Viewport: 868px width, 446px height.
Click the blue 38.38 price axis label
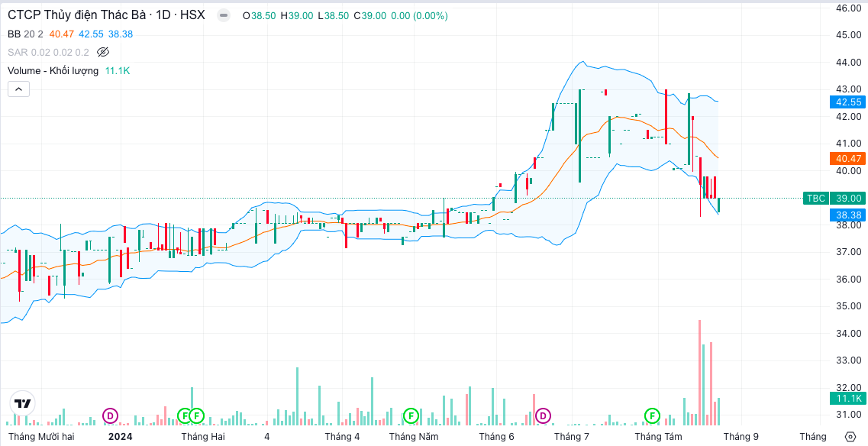tap(847, 215)
